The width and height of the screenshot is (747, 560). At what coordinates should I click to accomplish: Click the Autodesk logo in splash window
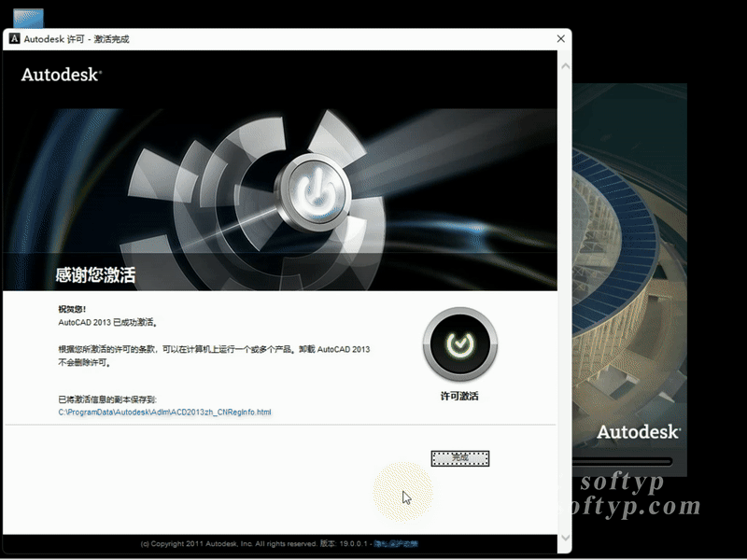[x=639, y=432]
